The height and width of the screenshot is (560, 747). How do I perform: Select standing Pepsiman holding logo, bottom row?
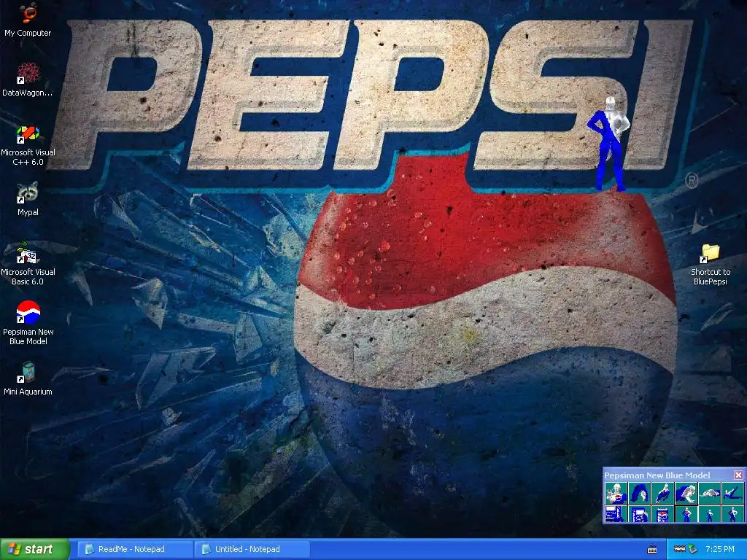pos(686,514)
